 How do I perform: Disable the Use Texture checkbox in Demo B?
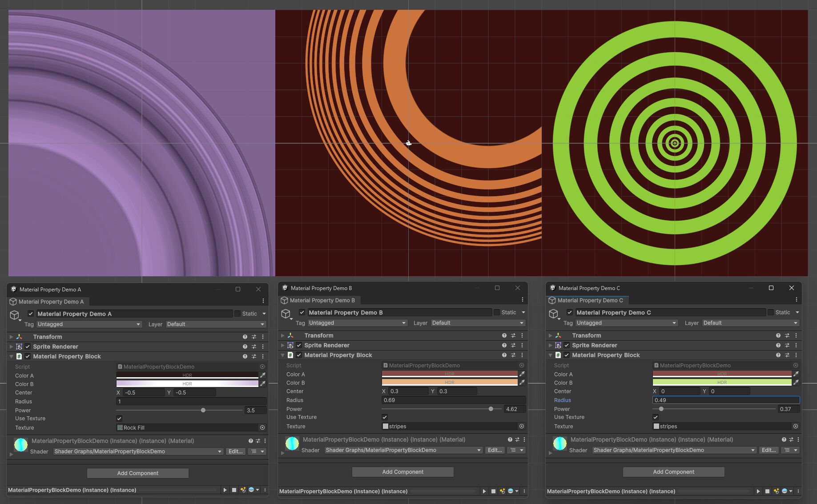384,417
